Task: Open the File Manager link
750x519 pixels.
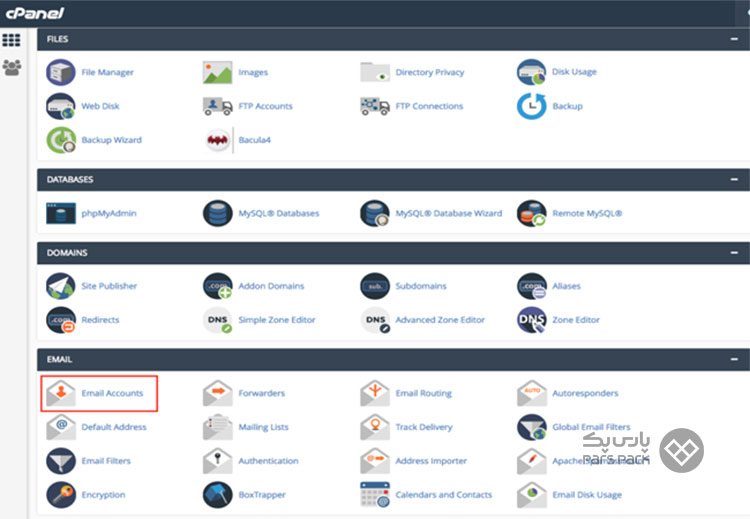Action: [108, 72]
